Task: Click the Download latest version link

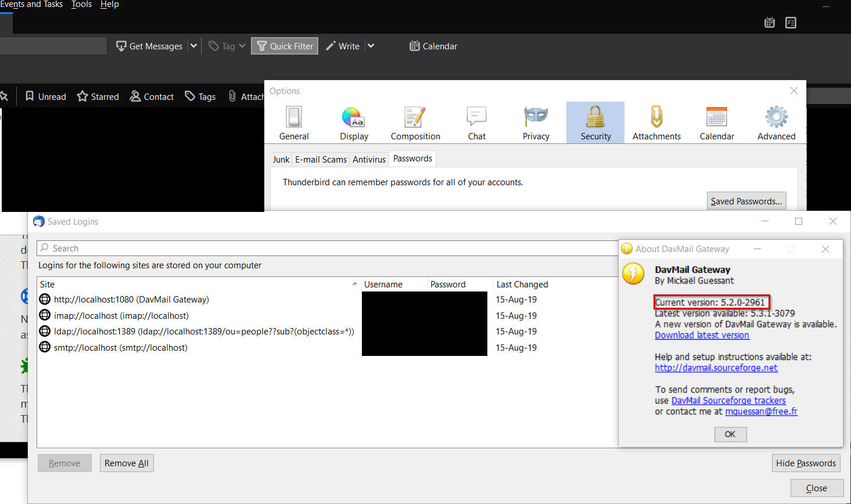Action: click(702, 335)
